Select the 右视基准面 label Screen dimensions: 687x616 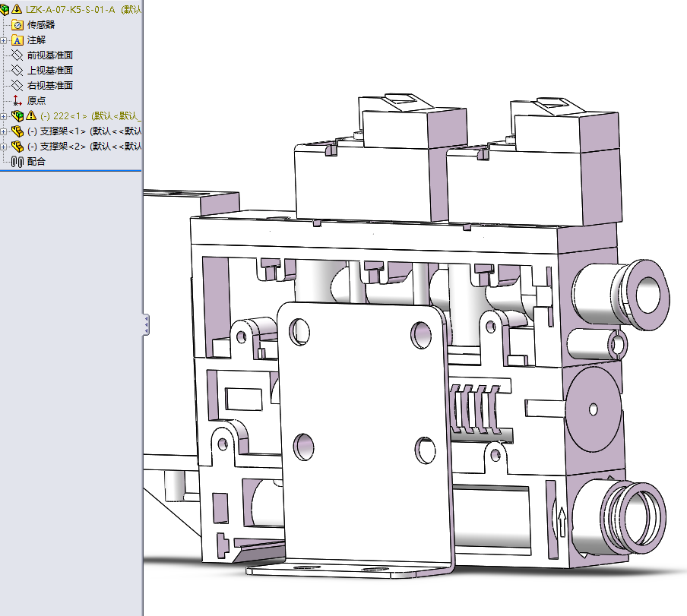(50, 85)
